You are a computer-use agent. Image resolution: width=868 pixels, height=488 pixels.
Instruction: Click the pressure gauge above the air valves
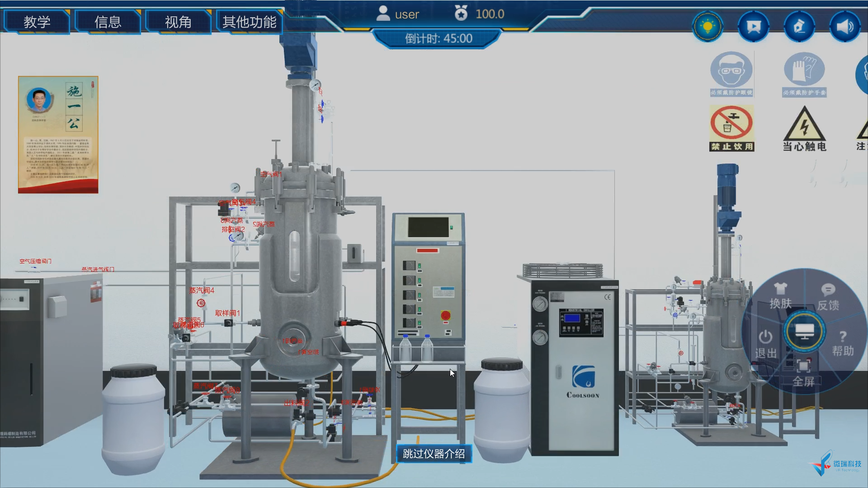pos(235,188)
